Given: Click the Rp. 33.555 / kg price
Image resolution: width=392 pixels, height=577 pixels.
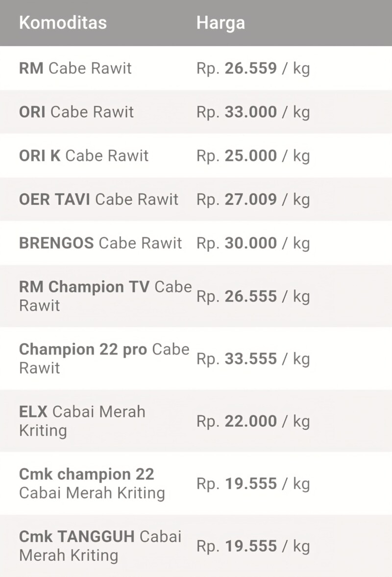Looking at the screenshot, I should pyautogui.click(x=253, y=359).
